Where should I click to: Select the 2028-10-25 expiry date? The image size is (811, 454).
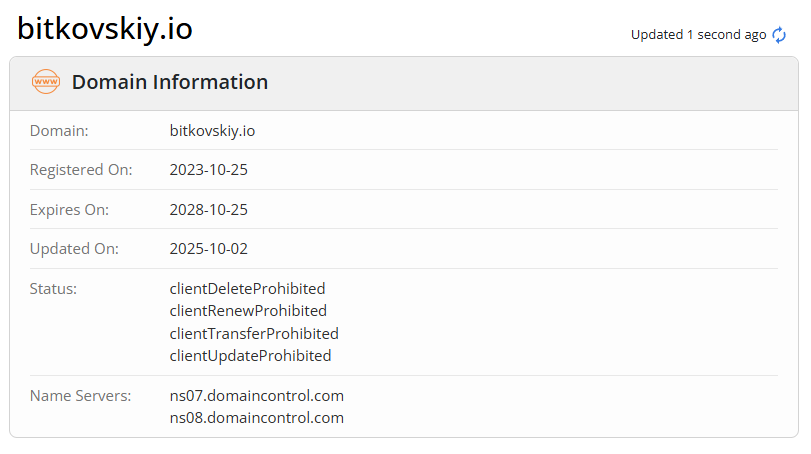pyautogui.click(x=209, y=210)
